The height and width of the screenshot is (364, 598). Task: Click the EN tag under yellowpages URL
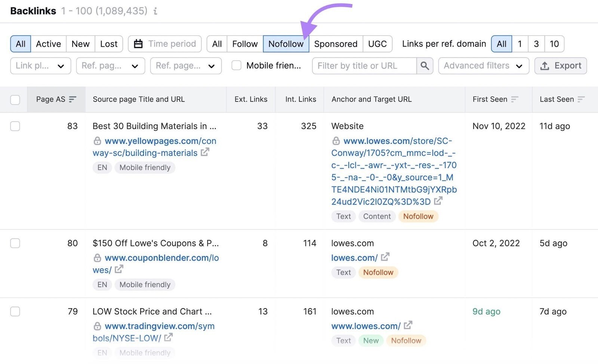pyautogui.click(x=102, y=168)
